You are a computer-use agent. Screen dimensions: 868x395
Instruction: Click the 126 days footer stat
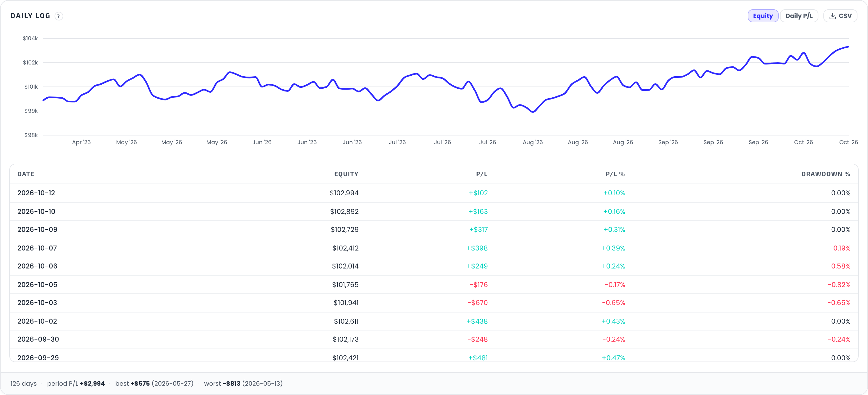(x=24, y=383)
